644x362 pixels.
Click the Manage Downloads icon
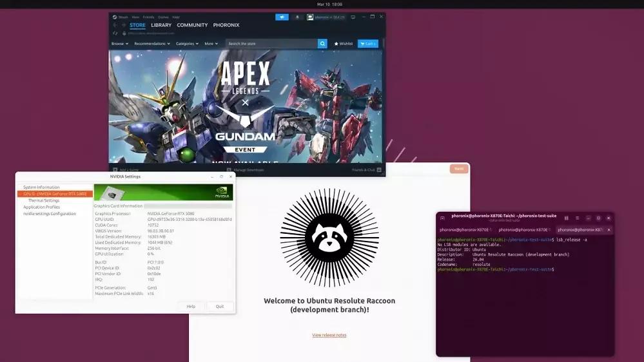click(229, 169)
